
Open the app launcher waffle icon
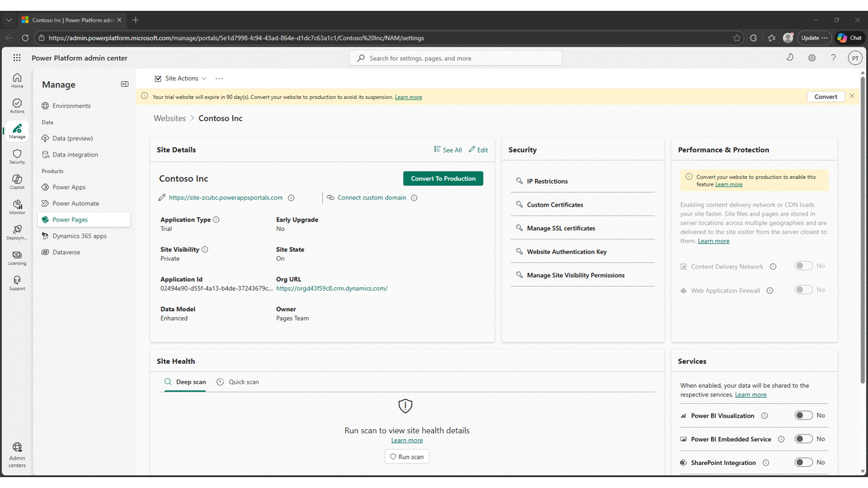tap(17, 58)
